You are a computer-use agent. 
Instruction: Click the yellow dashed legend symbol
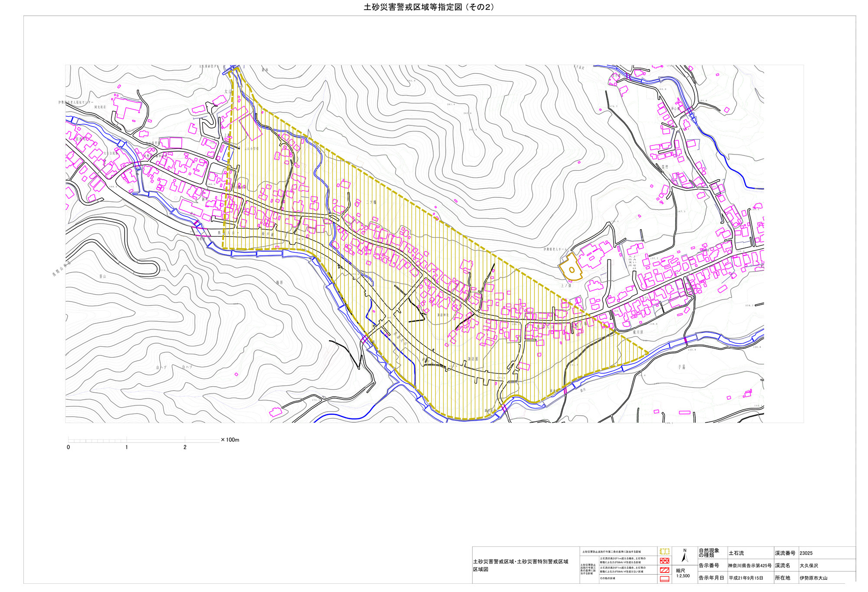[x=664, y=552]
